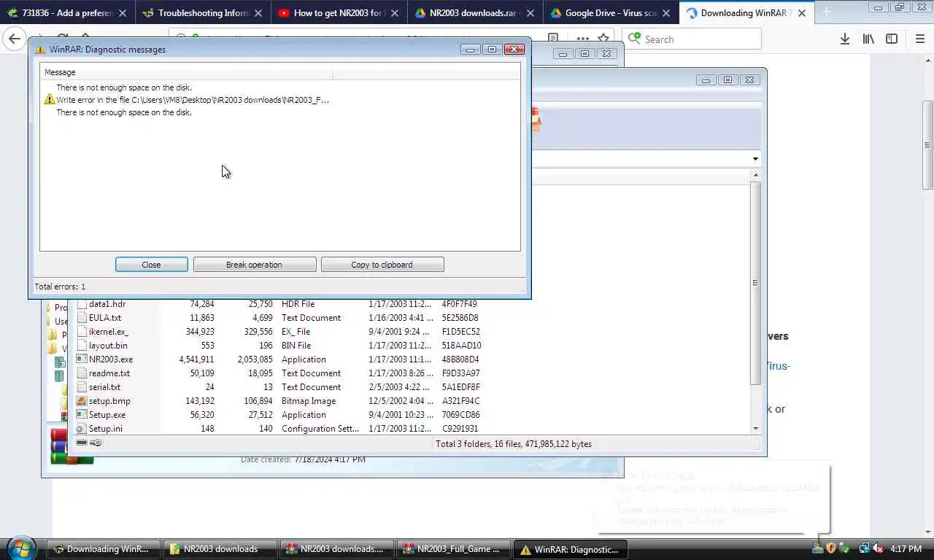The height and width of the screenshot is (560, 934).
Task: Switch to WinRAR: Diagnostic taskbar item
Action: coord(571,549)
